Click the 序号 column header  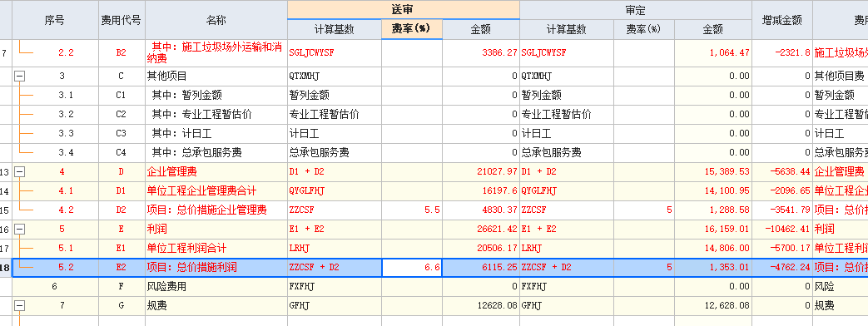[x=56, y=21]
